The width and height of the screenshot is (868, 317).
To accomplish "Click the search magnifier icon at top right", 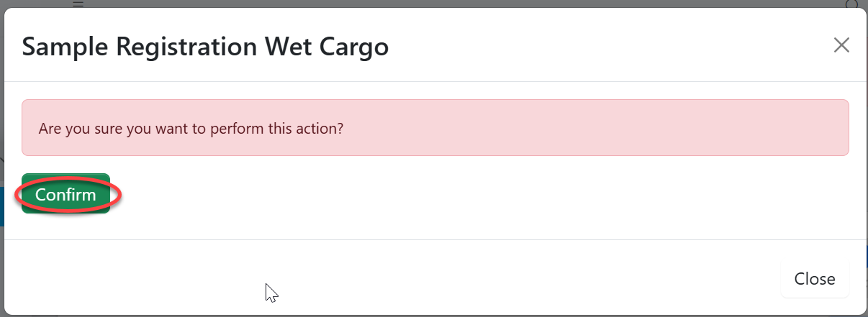I will click(x=852, y=4).
